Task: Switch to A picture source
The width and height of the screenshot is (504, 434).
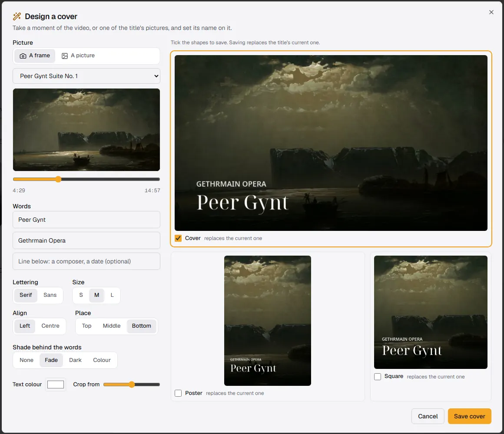Action: click(x=78, y=56)
